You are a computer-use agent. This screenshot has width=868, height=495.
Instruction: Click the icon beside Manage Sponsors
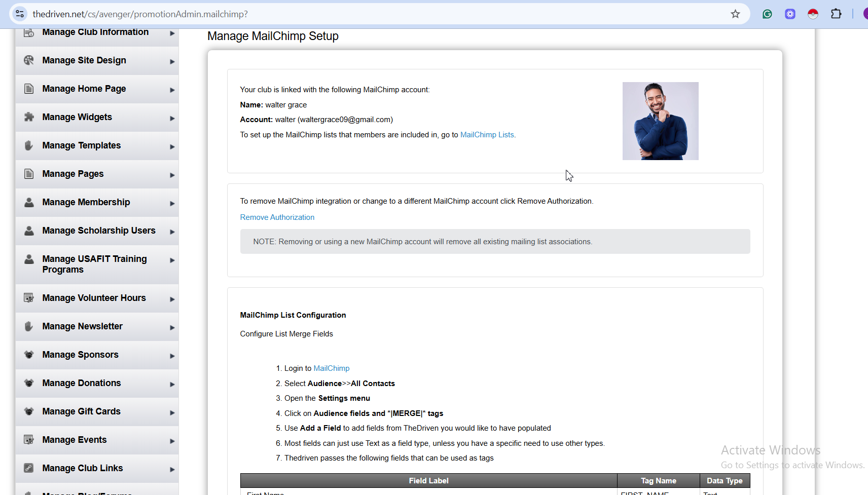[x=29, y=355]
